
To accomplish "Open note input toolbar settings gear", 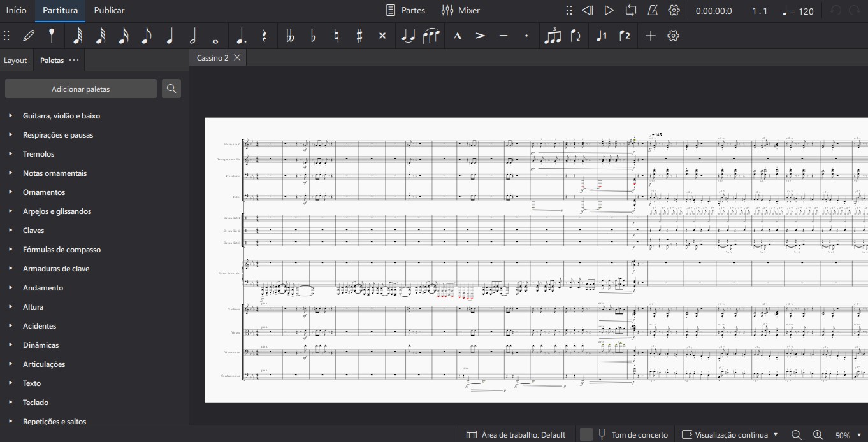I will click(x=674, y=36).
